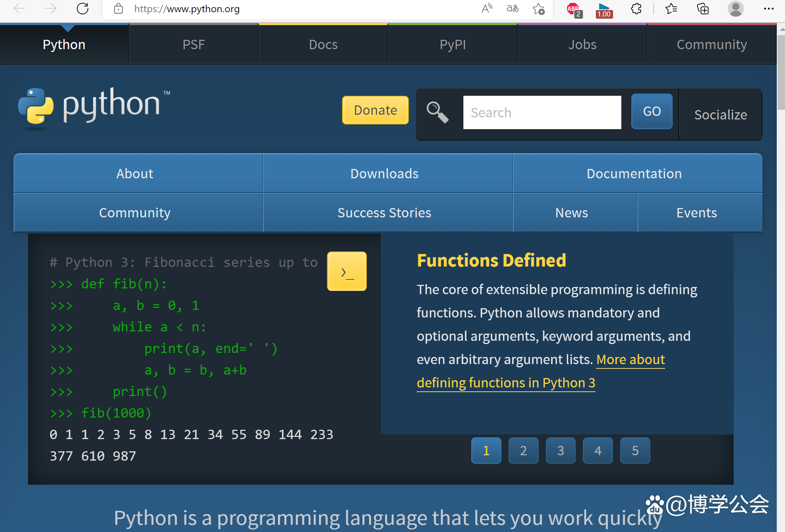Viewport: 785px width, 532px height.
Task: Click the terminal prompt icon on code panel
Action: click(347, 271)
